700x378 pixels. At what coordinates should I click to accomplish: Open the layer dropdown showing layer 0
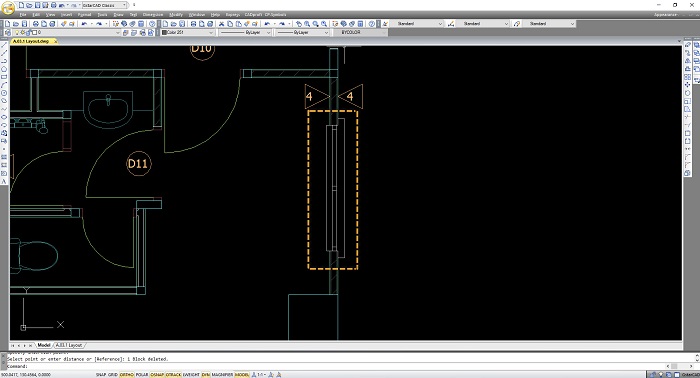[117, 33]
